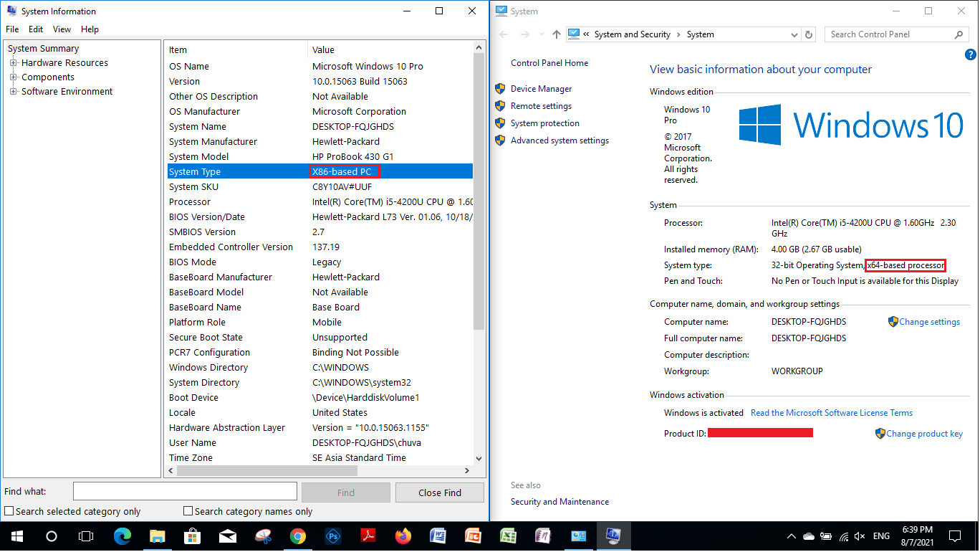Open the Action Center notifications icon
This screenshot has height=552, width=980.
pos(955,536)
